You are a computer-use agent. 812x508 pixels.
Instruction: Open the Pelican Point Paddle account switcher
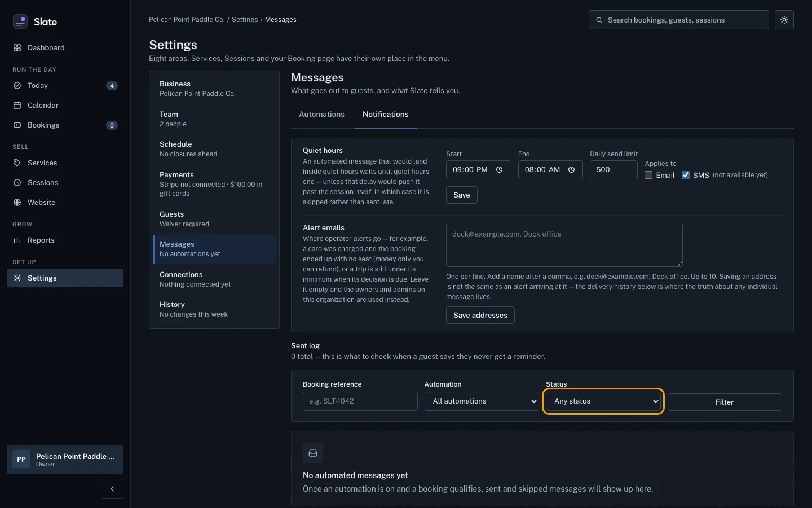pyautogui.click(x=65, y=459)
